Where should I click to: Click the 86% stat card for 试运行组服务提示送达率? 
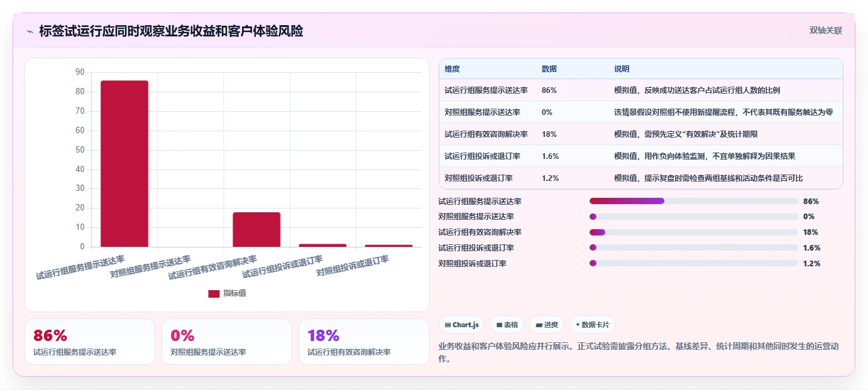[90, 342]
